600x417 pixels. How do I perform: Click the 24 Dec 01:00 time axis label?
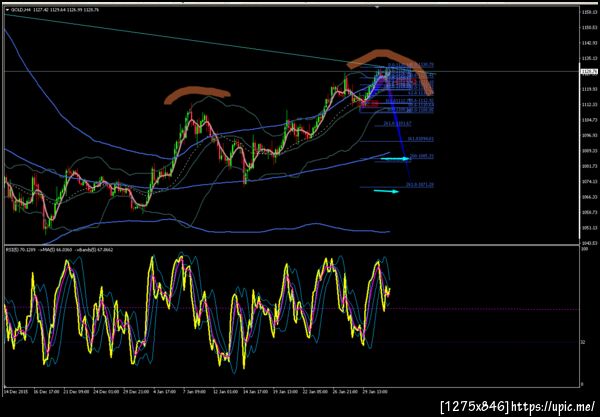point(107,392)
